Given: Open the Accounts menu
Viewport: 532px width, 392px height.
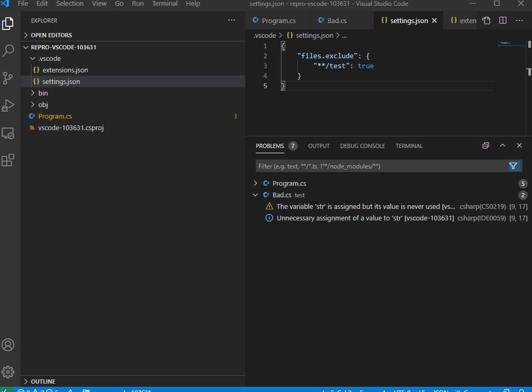Looking at the screenshot, I should (8, 345).
